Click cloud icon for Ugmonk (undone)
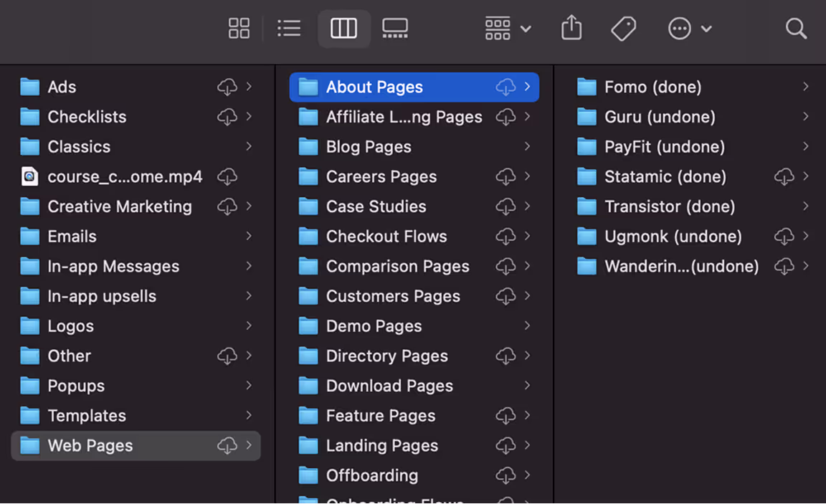This screenshot has width=826, height=504. pyautogui.click(x=784, y=237)
